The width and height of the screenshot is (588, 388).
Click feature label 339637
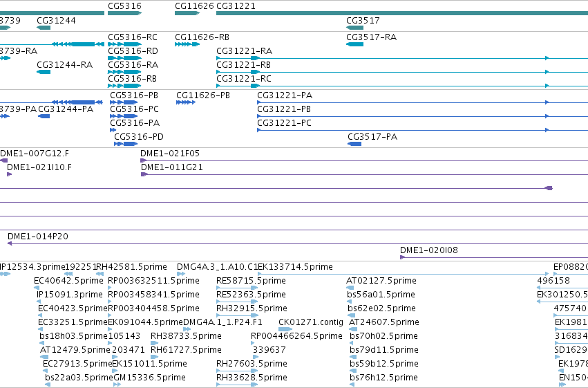(x=269, y=349)
